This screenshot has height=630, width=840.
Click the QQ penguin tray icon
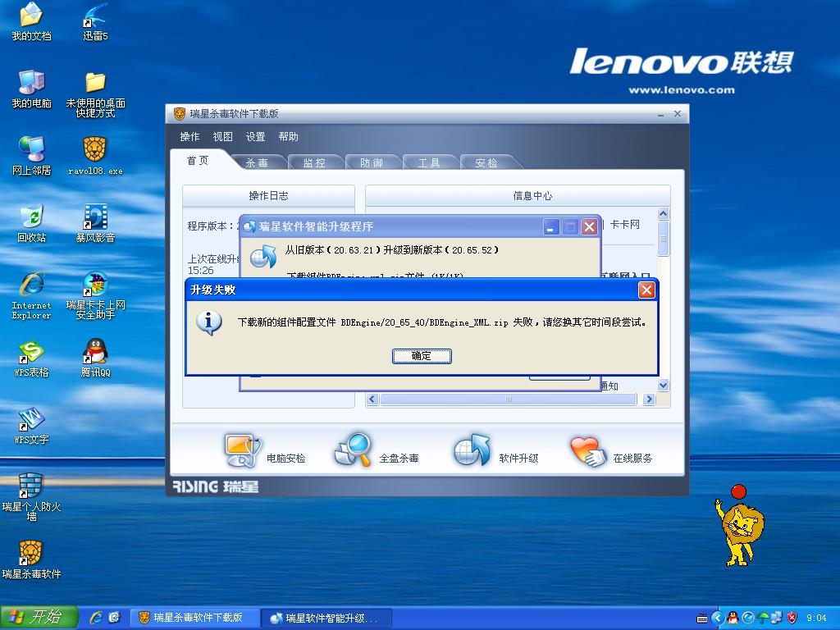(x=733, y=618)
